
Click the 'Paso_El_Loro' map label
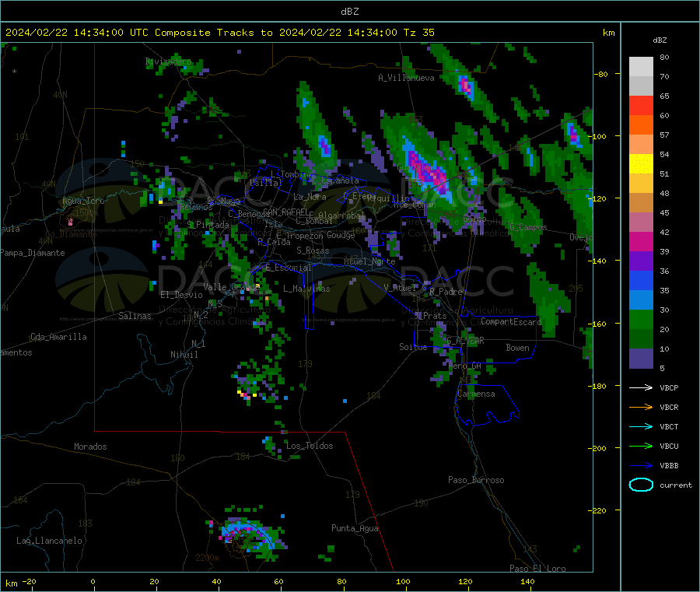coord(537,569)
